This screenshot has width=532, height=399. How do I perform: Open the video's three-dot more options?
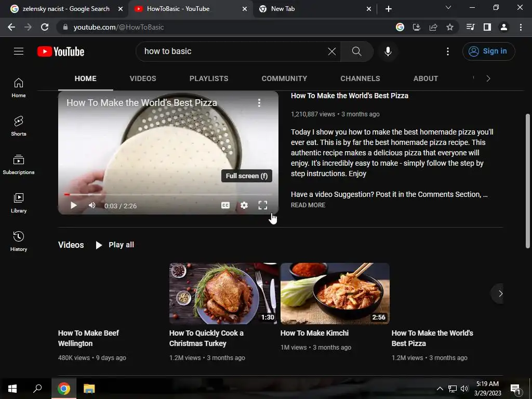pos(259,103)
